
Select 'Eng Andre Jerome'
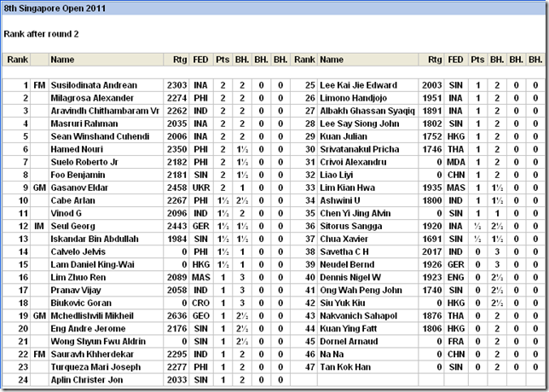pyautogui.click(x=88, y=329)
